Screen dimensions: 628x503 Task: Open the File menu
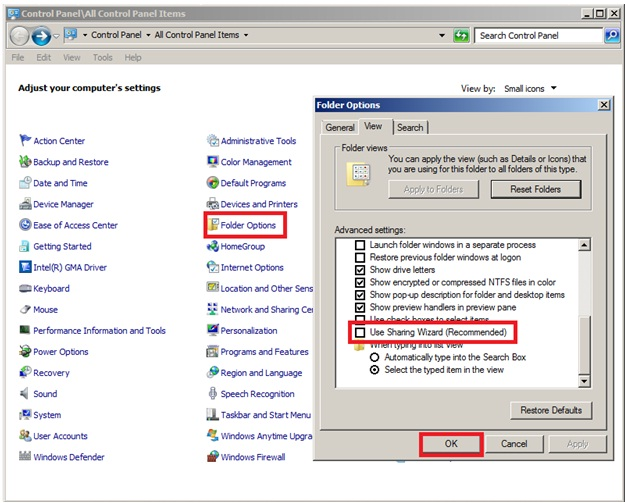click(18, 58)
